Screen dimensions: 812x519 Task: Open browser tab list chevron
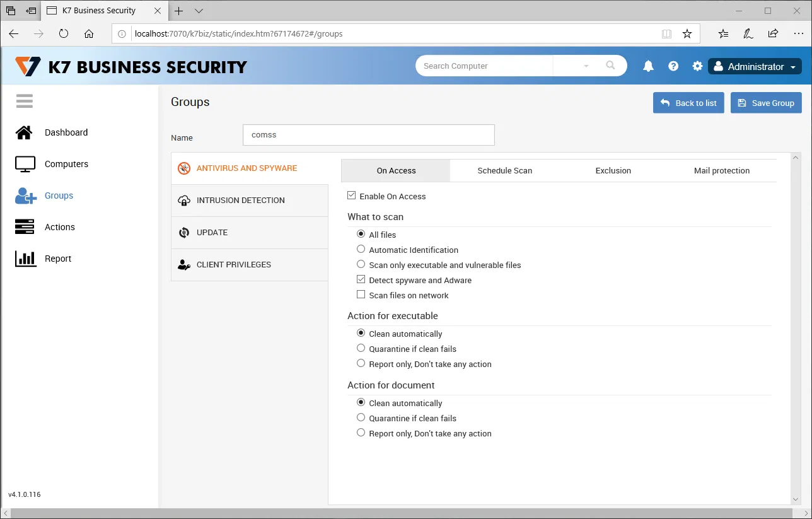199,11
